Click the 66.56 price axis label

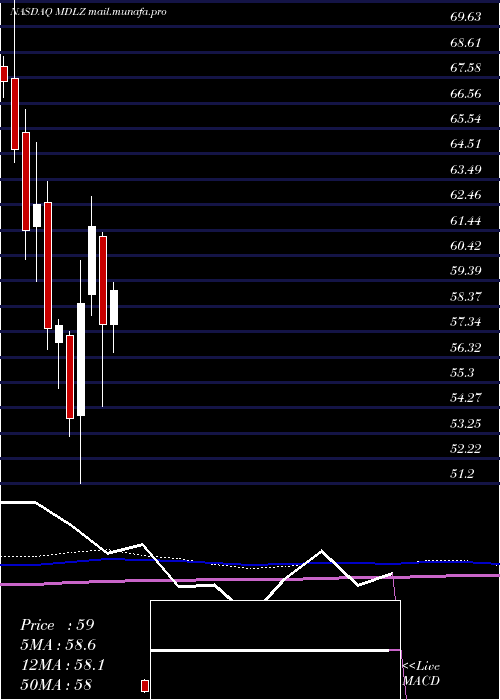point(466,93)
